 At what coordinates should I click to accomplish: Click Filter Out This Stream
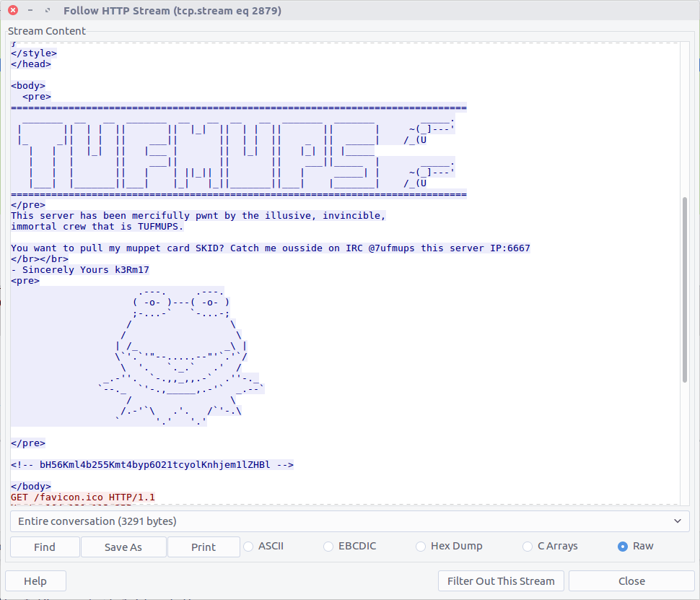(501, 581)
